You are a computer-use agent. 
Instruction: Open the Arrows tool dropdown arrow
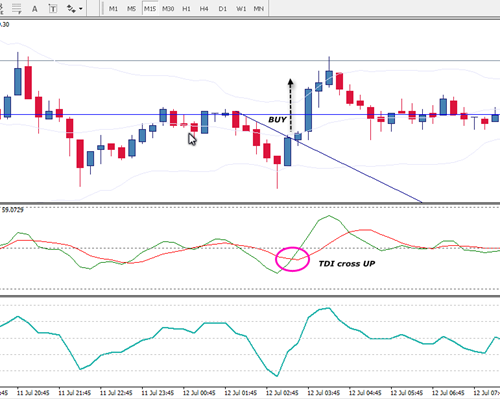[81, 9]
